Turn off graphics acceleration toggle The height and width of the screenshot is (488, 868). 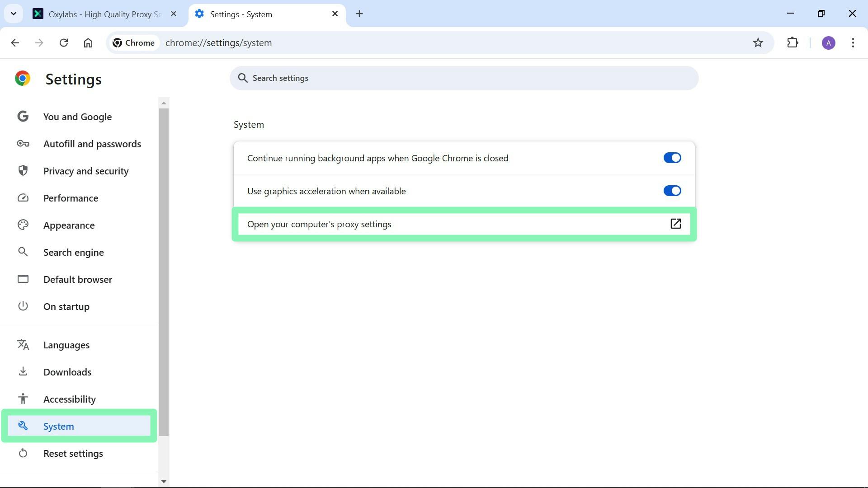coord(672,191)
